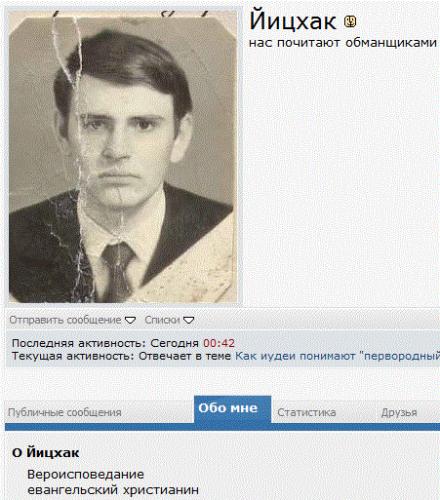The image size is (440, 500).
Task: Expand the arrow next to Списки
Action: tap(189, 320)
